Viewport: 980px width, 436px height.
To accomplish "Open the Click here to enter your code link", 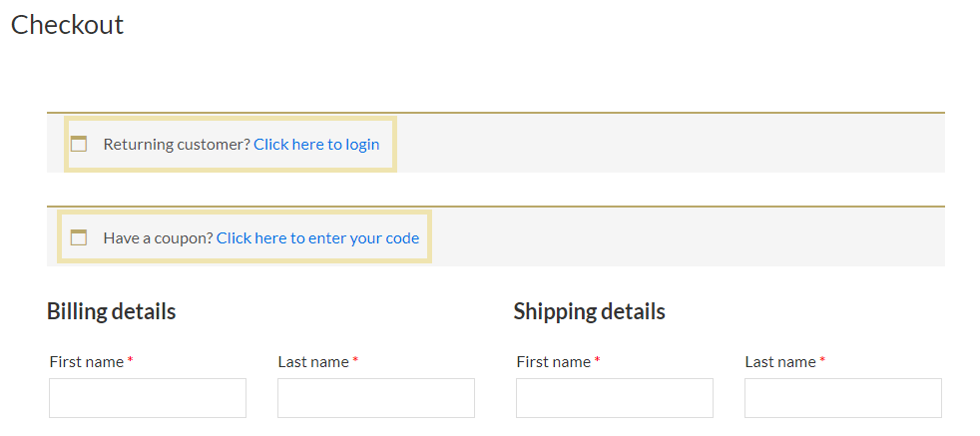I will [x=317, y=238].
